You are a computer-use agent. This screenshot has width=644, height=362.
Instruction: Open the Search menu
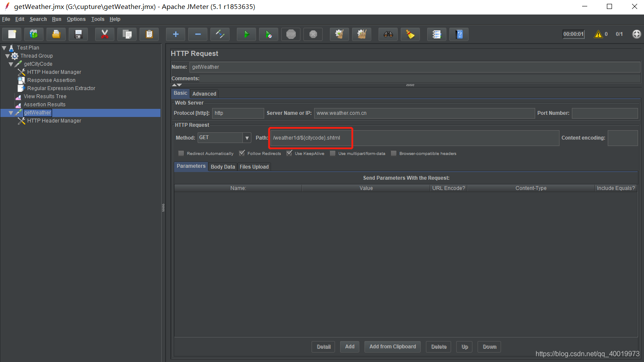pos(38,19)
